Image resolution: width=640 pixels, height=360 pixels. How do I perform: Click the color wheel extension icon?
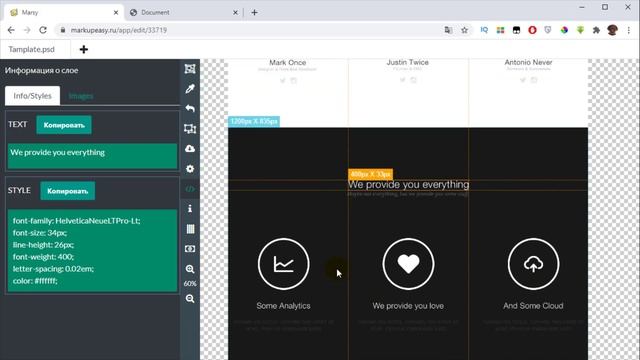pos(564,30)
